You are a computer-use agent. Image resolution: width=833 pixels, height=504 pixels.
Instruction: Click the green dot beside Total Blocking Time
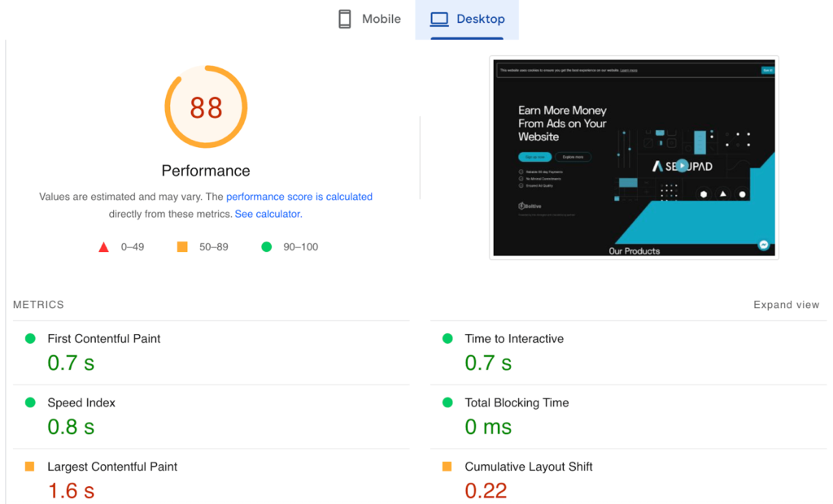click(447, 402)
